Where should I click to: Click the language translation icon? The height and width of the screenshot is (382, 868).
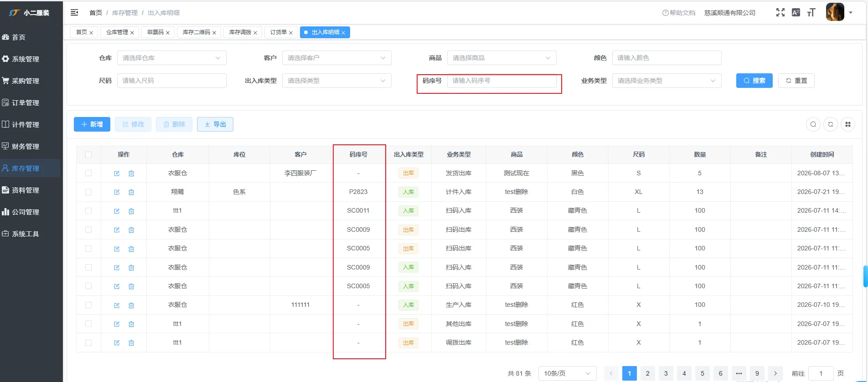[796, 12]
